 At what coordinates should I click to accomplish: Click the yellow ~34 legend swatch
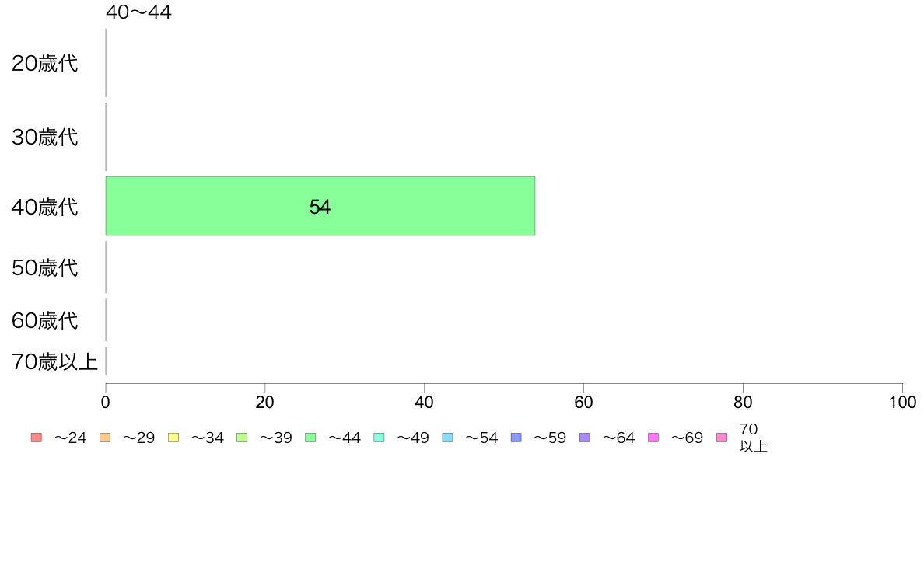pyautogui.click(x=173, y=438)
